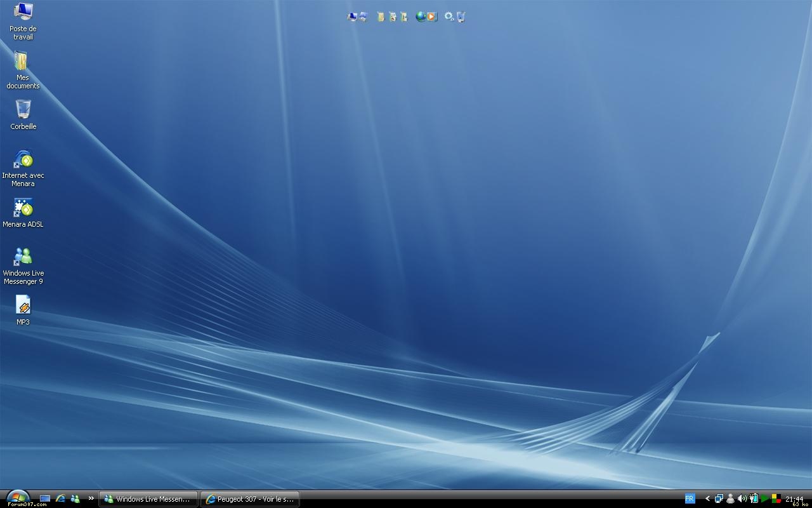This screenshot has width=812, height=508.
Task: Open the Mes documents folder icon
Action: point(23,70)
